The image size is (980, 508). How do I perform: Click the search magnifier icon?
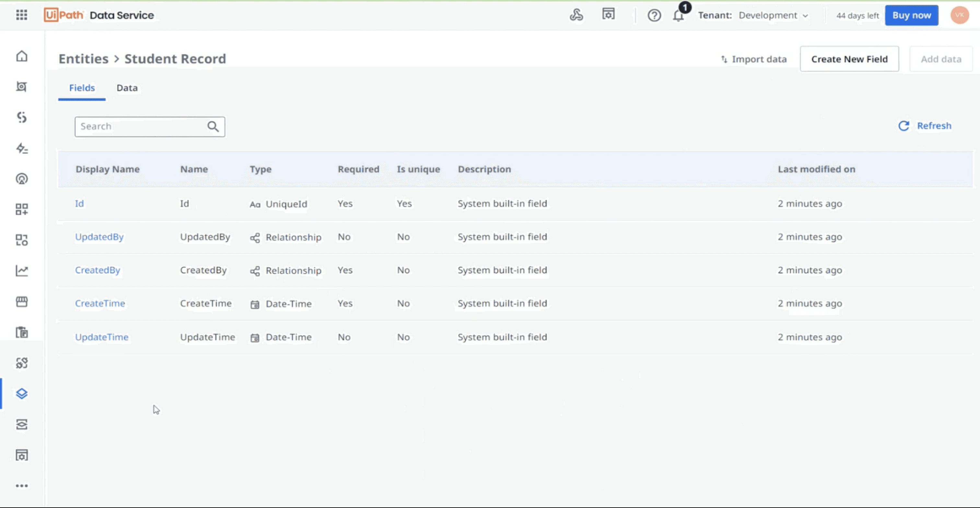213,127
